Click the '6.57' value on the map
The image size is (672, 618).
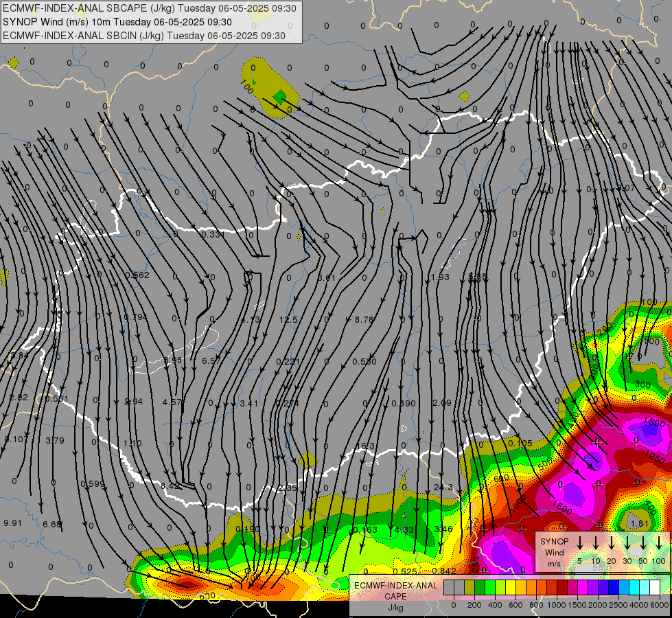click(211, 360)
